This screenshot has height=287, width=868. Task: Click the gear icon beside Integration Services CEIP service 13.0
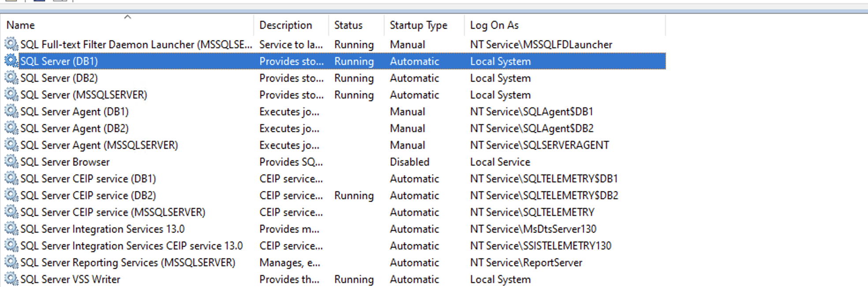click(11, 245)
